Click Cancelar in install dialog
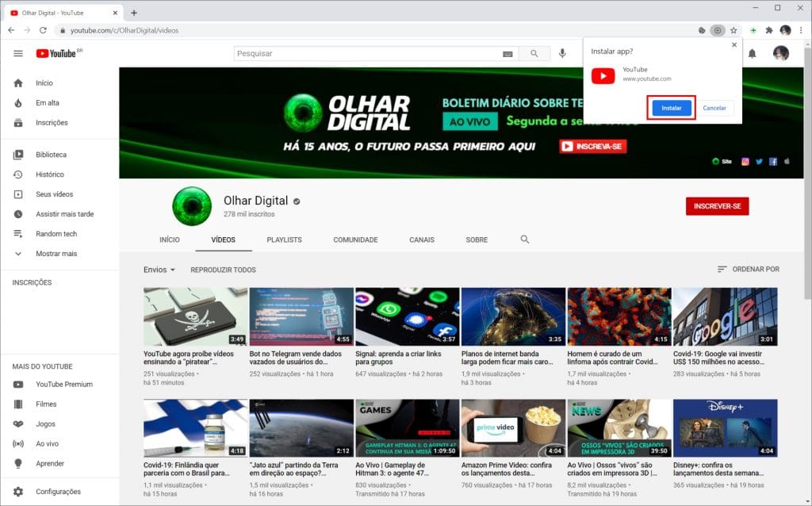This screenshot has width=812, height=506. [714, 108]
